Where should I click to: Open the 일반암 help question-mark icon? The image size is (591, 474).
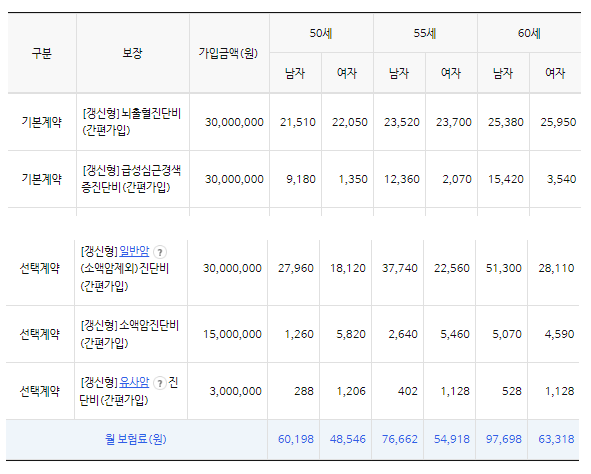160,252
